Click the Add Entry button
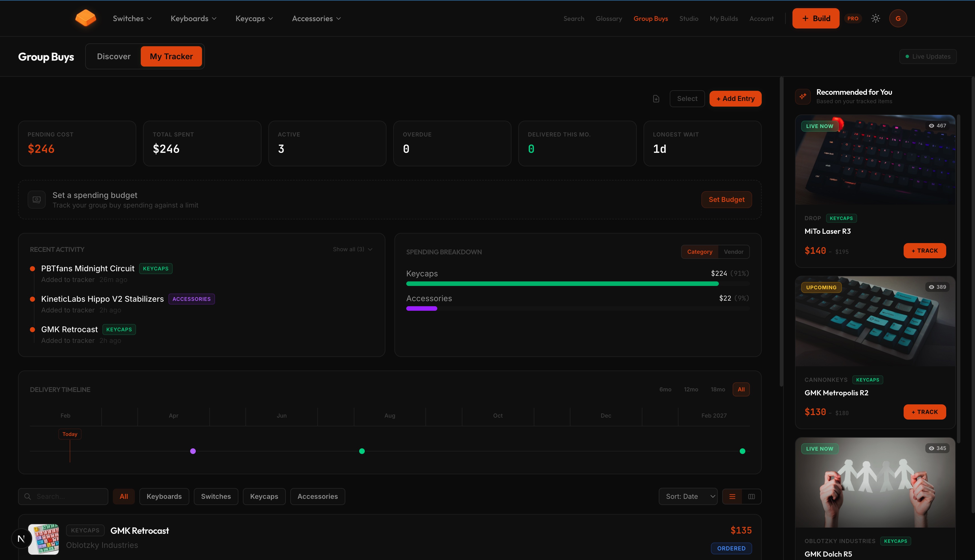Image resolution: width=975 pixels, height=560 pixels. click(735, 99)
